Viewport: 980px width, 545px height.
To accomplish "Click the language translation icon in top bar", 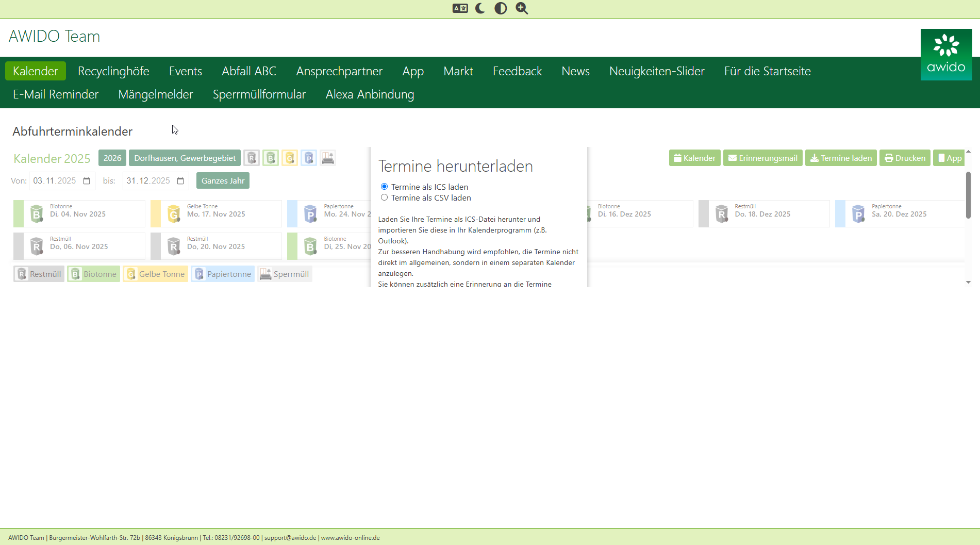I will point(460,8).
